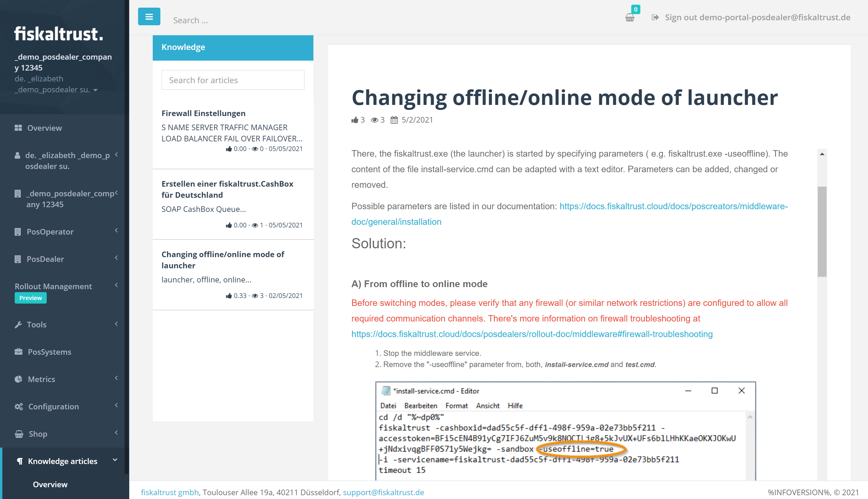Click the Knowledge articles paragraph icon
The image size is (868, 499).
[20, 461]
